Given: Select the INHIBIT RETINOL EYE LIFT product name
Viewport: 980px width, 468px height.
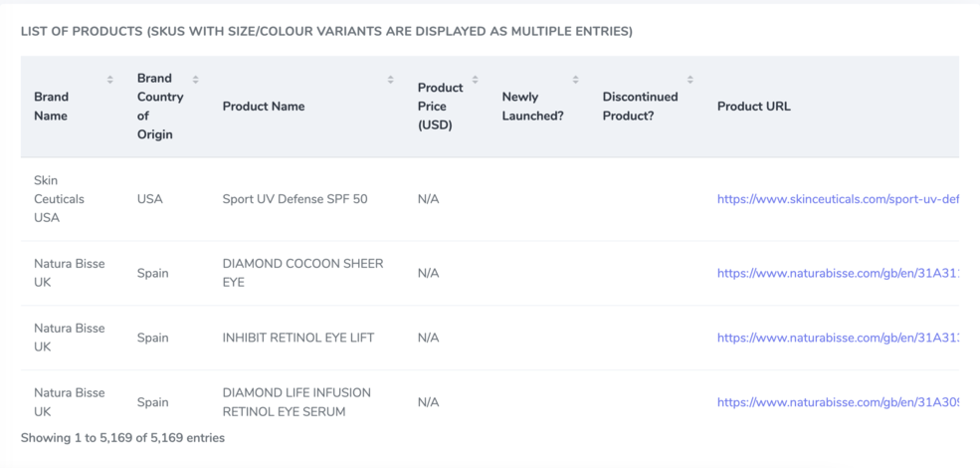Looking at the screenshot, I should 297,338.
